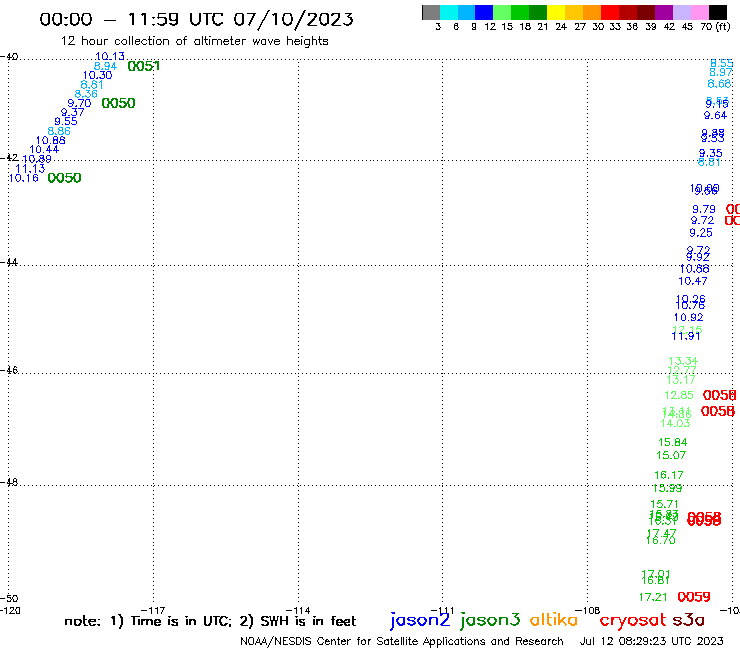Image resolution: width=740 pixels, height=650 pixels.
Task: Click the wave height value 9.79
Action: click(x=704, y=209)
